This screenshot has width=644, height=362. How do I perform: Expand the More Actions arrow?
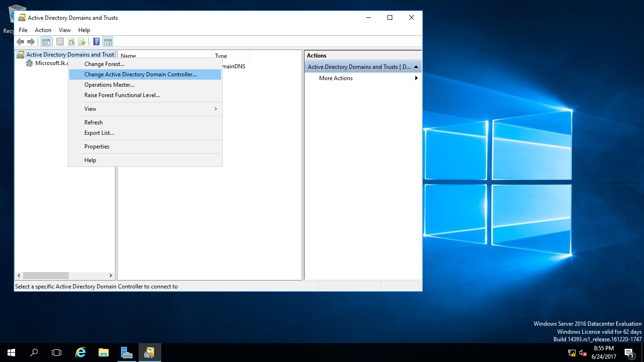416,78
